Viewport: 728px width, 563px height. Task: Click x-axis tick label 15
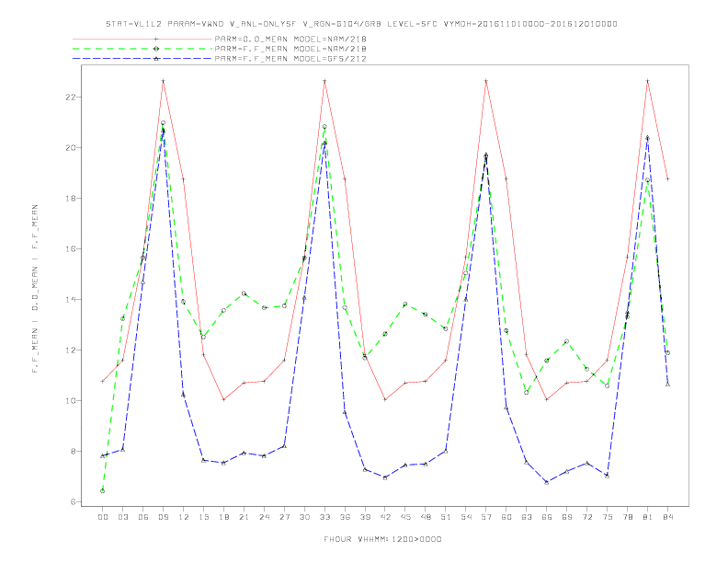tap(203, 517)
